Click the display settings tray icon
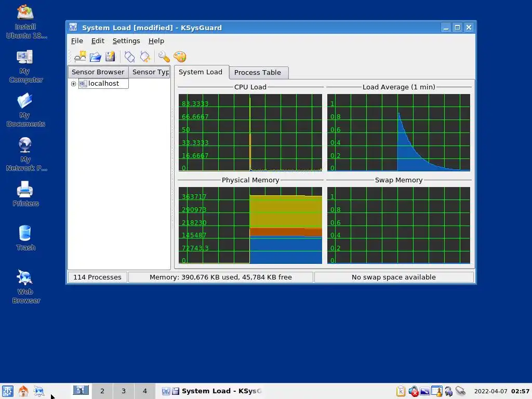 pyautogui.click(x=425, y=391)
